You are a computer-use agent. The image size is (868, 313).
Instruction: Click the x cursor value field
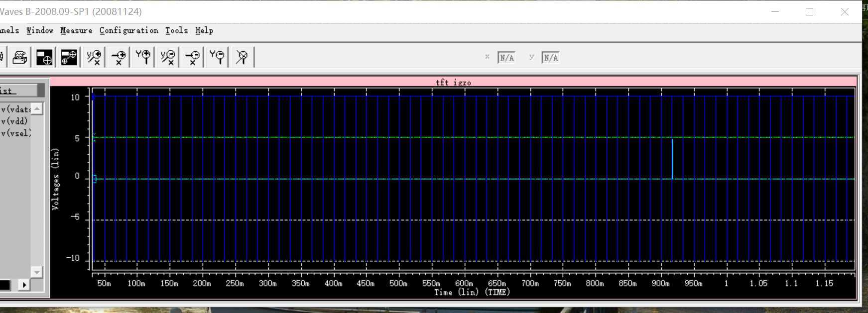(x=506, y=58)
